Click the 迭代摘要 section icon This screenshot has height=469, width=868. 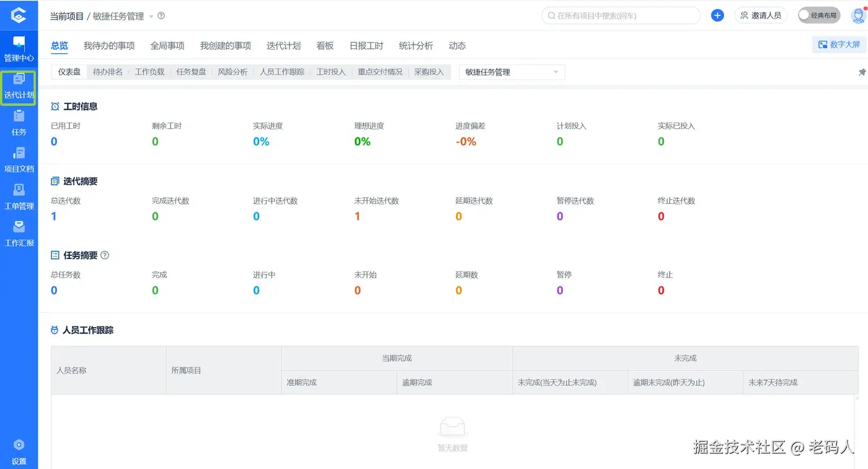coord(55,182)
